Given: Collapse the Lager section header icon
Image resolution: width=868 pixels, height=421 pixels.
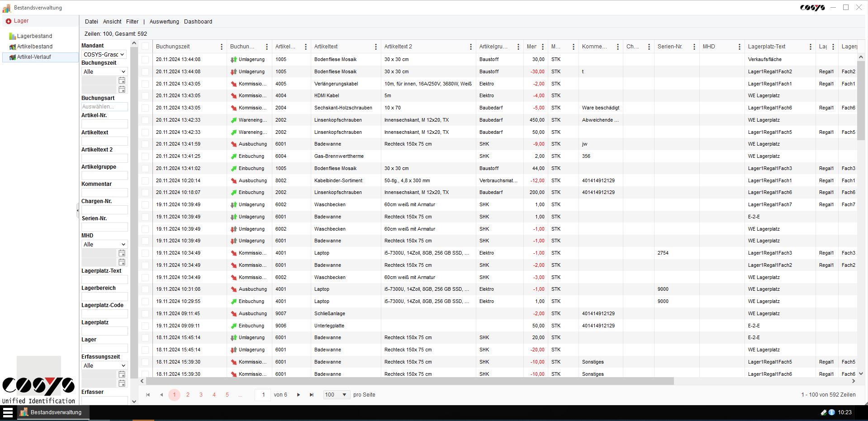Looking at the screenshot, I should [x=8, y=21].
